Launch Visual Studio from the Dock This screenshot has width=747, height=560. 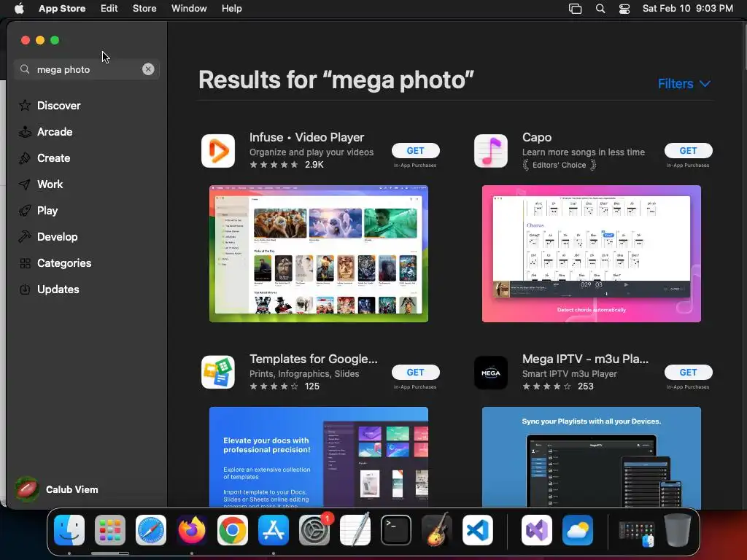pos(537,530)
